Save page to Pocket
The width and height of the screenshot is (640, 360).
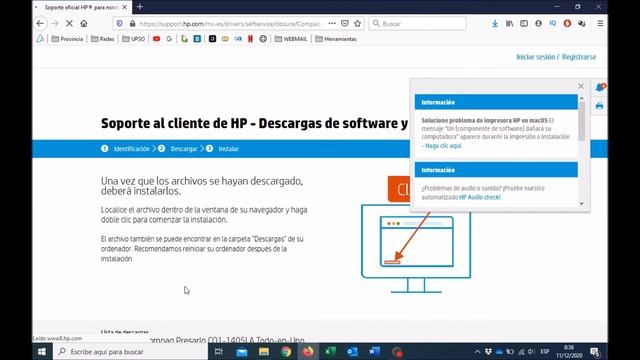click(345, 23)
